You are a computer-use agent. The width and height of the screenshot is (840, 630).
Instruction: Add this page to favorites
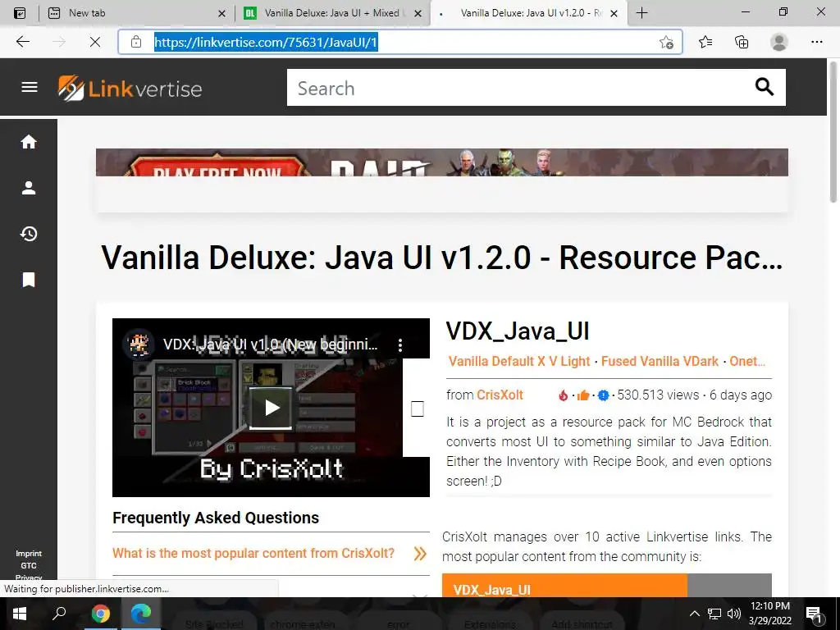(x=666, y=43)
